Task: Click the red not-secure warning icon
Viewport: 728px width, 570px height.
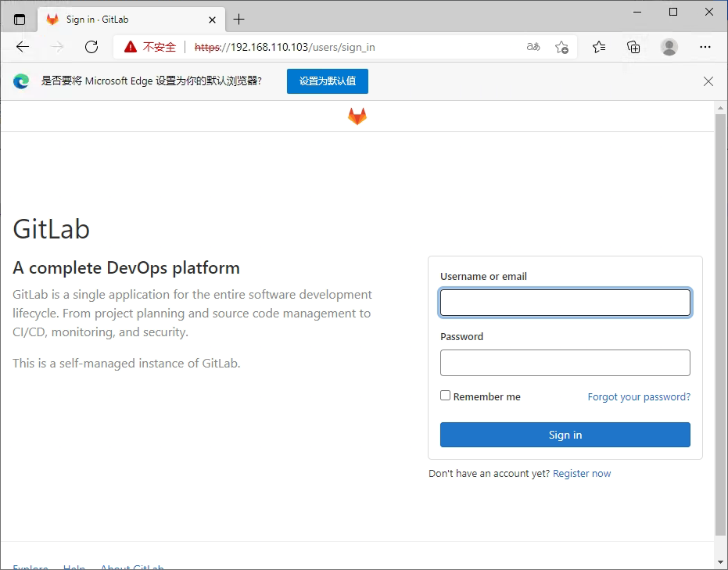Action: 131,47
